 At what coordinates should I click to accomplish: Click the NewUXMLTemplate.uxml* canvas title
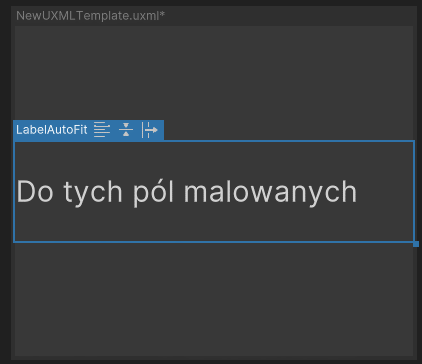pyautogui.click(x=90, y=16)
